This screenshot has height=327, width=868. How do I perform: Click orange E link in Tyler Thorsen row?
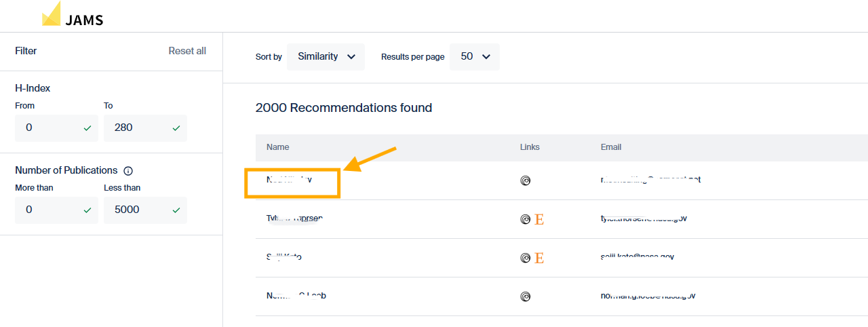point(539,219)
